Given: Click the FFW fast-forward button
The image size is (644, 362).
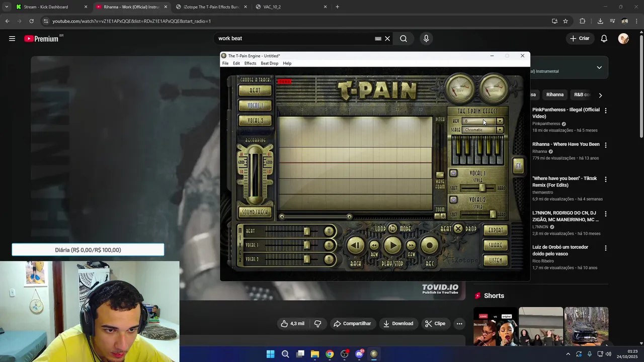Looking at the screenshot, I should 411,245.
